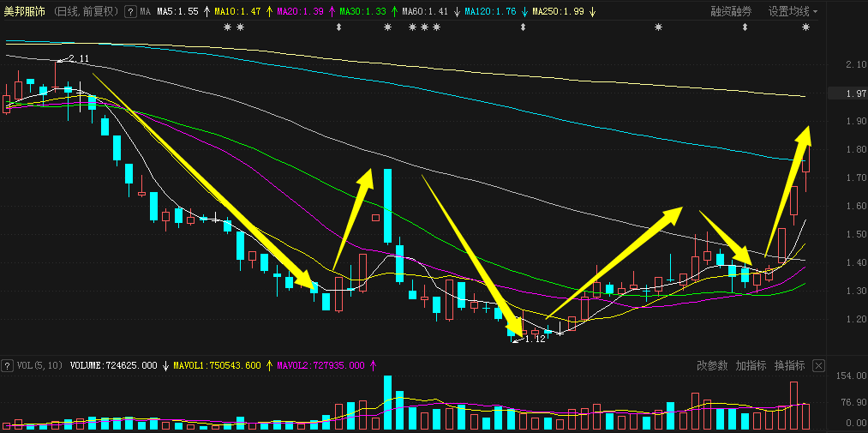Click the help icon beside the MA label
This screenshot has height=433, width=868.
tap(129, 12)
